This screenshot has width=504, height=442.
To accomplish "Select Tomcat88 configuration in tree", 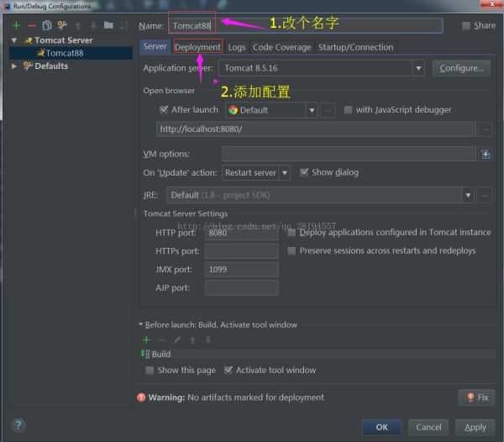I will (x=71, y=53).
